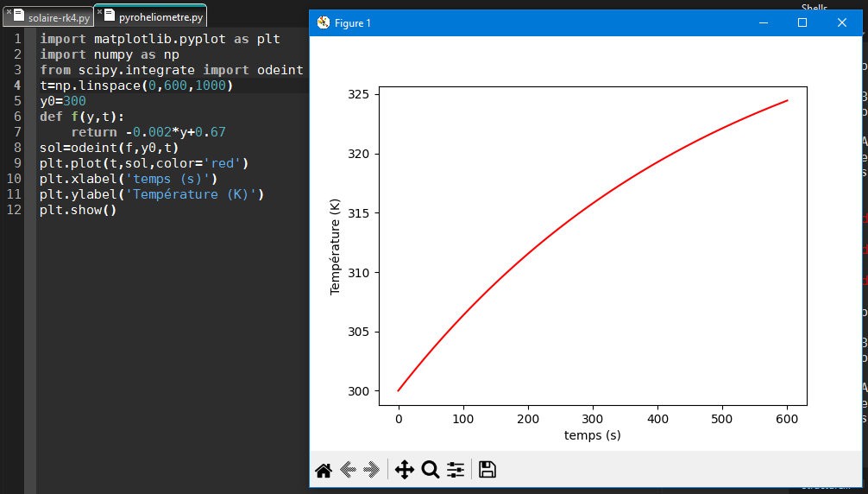Go back to previous view arrow
The image size is (868, 494).
(x=348, y=470)
